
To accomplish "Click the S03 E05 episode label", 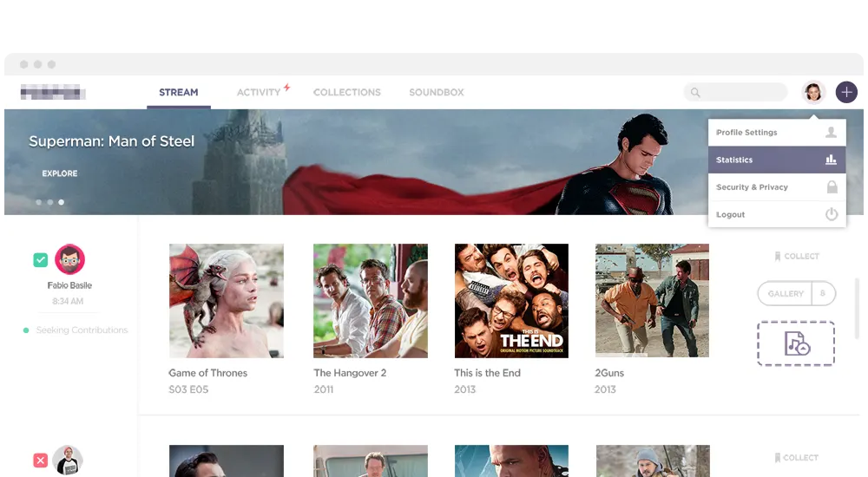I will [x=188, y=389].
